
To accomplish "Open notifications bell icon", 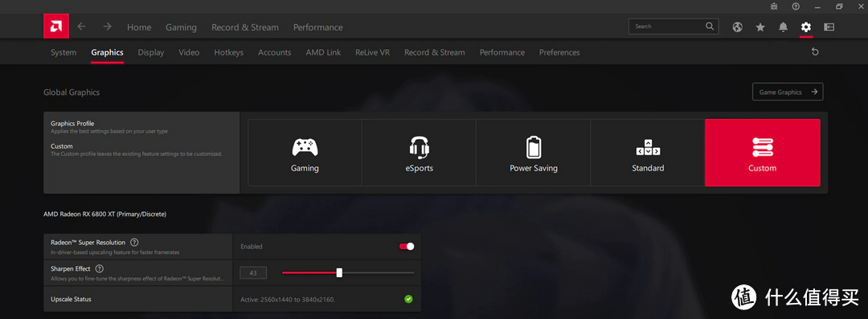I will click(783, 27).
